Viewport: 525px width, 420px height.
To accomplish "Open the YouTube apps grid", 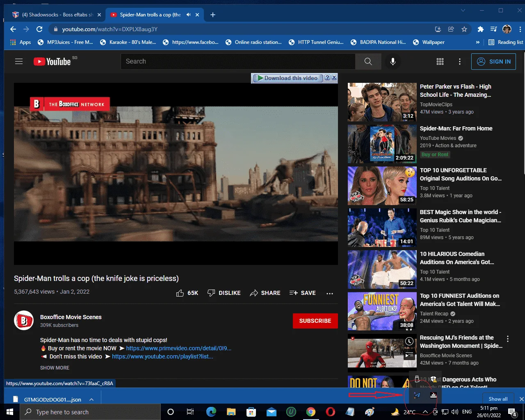I will coord(440,62).
